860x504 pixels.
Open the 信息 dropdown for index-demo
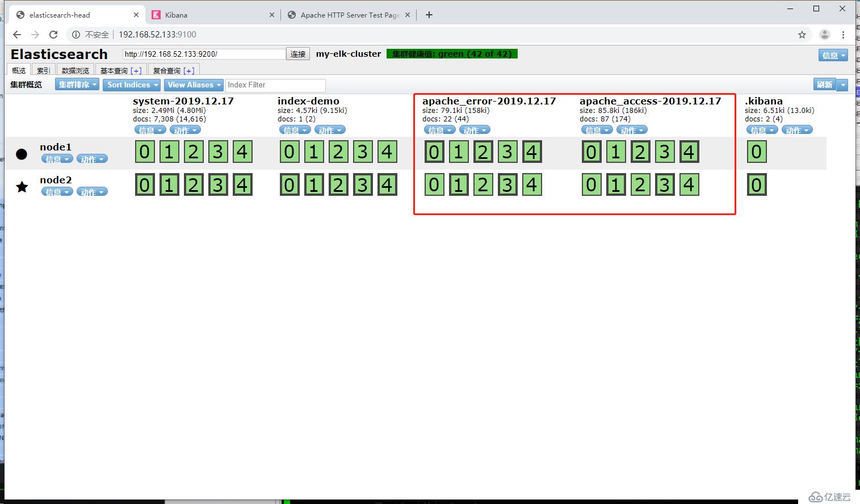(295, 130)
